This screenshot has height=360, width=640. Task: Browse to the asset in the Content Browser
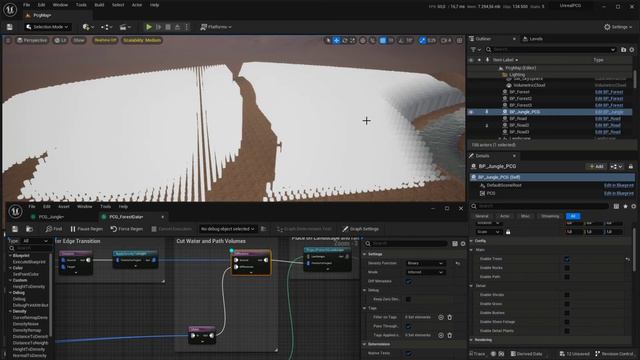tap(29, 229)
